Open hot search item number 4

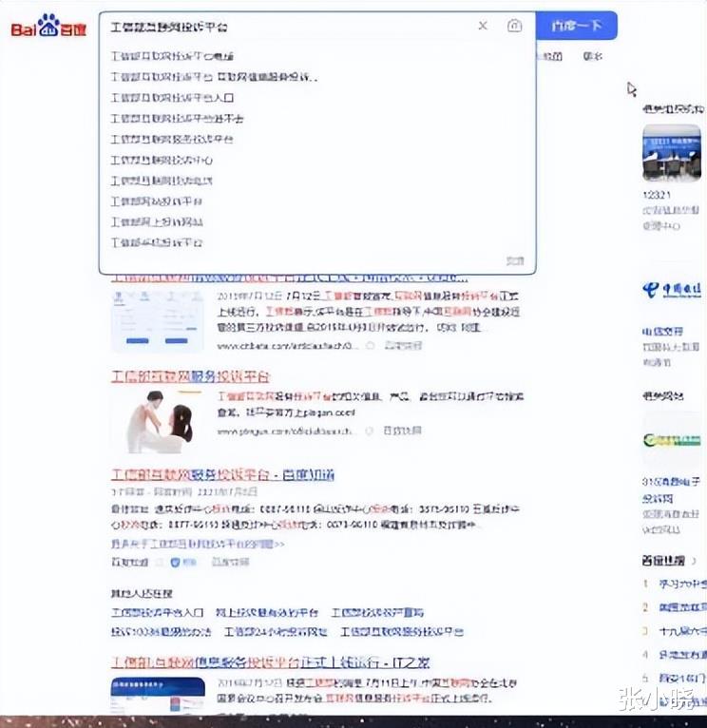tap(682, 655)
